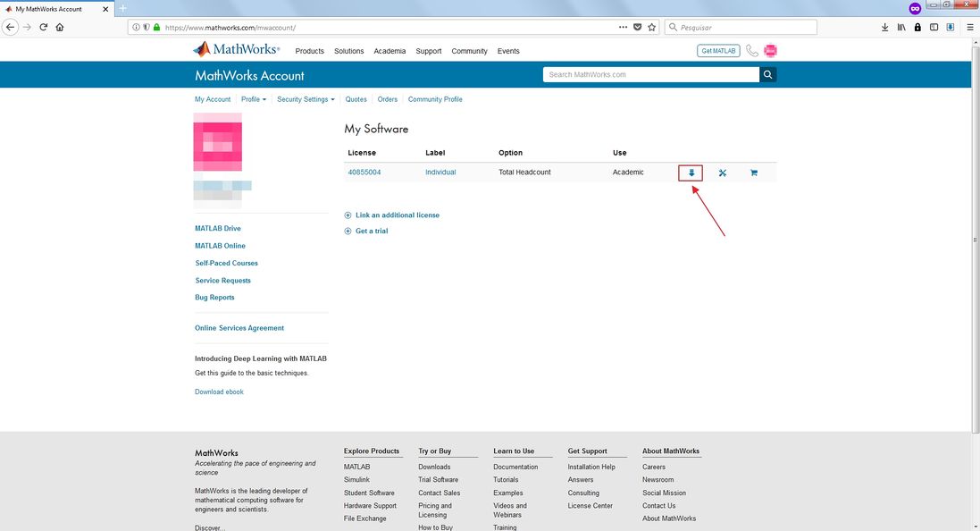Open Trial Software footer link
This screenshot has height=531, width=980.
[438, 480]
